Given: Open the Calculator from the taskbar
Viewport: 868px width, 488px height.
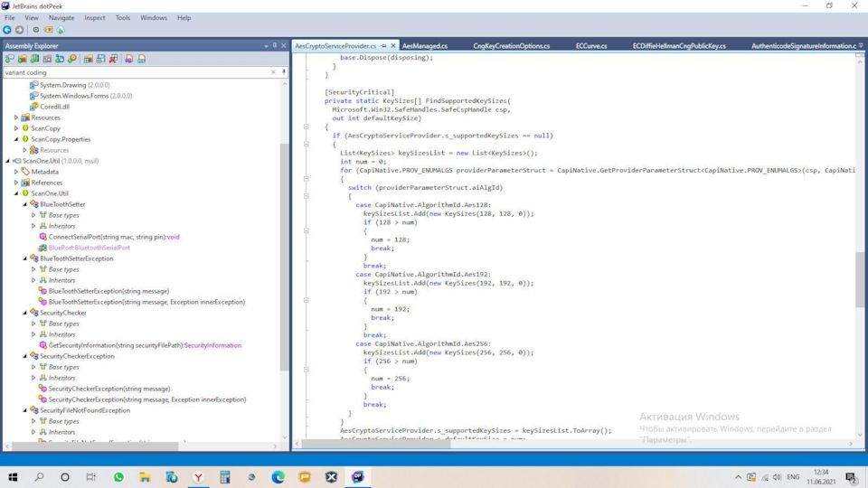Looking at the screenshot, I should pos(225,477).
